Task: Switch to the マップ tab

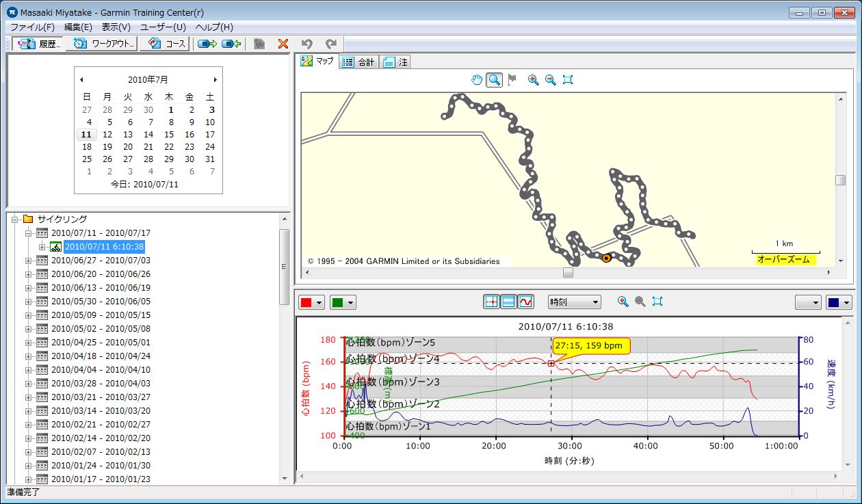Action: click(x=318, y=62)
